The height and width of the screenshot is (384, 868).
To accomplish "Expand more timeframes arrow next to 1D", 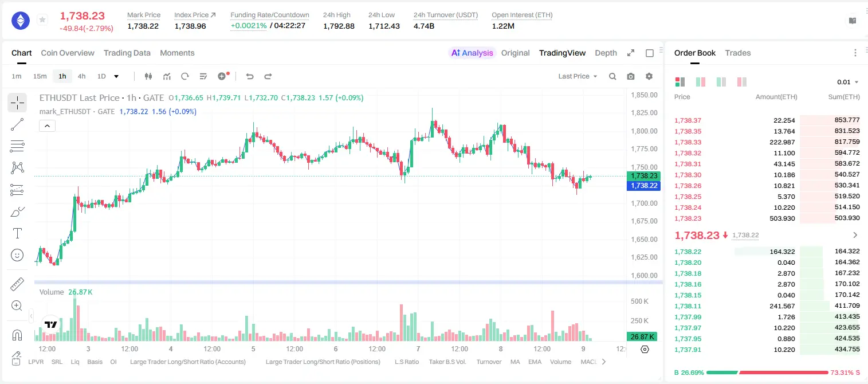I will 116,76.
